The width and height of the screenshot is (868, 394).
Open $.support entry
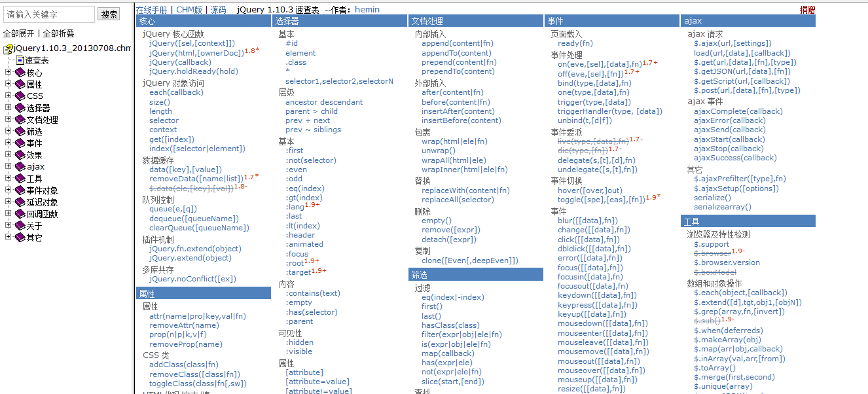[x=712, y=244]
